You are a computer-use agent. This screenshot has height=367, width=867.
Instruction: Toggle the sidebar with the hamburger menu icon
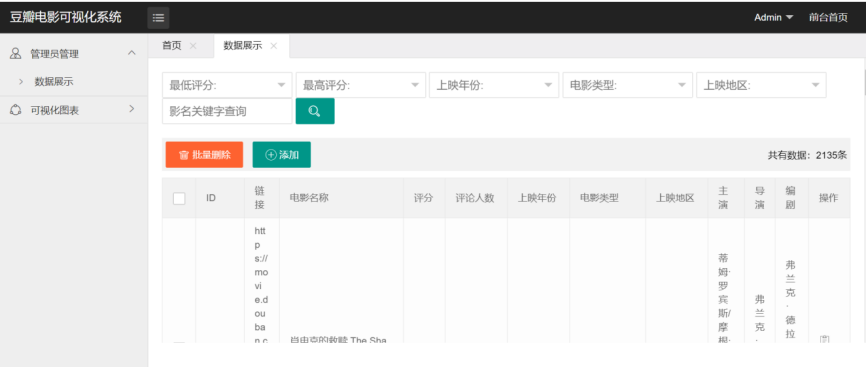click(158, 18)
